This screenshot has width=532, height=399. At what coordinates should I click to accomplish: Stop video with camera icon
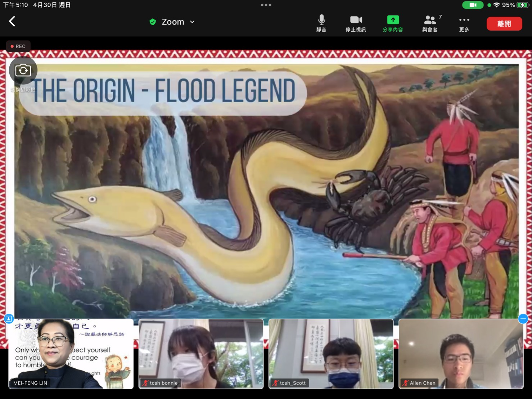tap(356, 23)
